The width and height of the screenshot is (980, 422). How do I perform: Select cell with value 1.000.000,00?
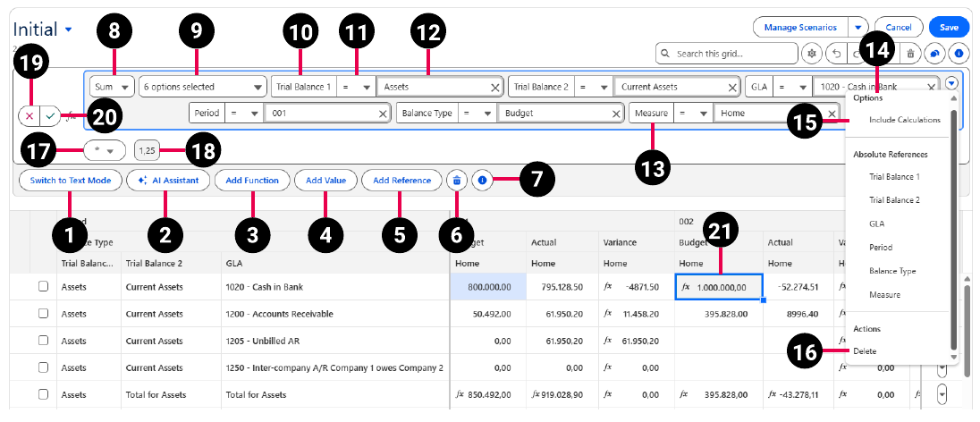(719, 287)
